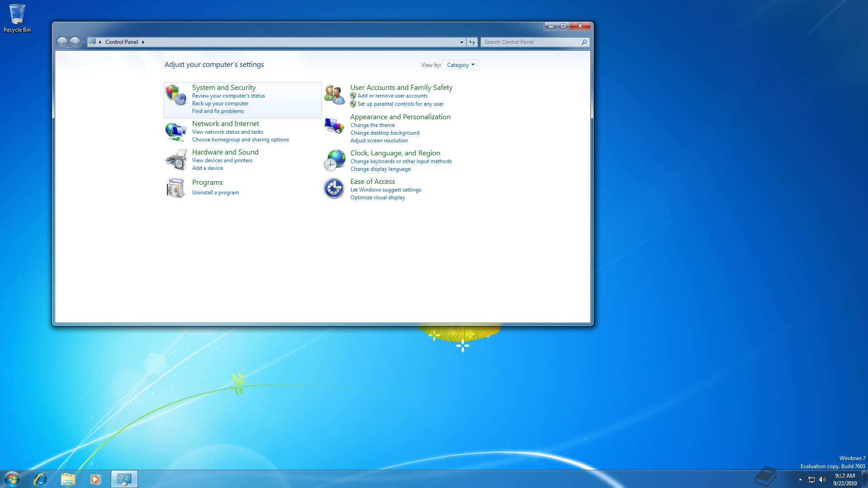Viewport: 868px width, 488px height.
Task: Click the network tray icon
Action: 811,479
